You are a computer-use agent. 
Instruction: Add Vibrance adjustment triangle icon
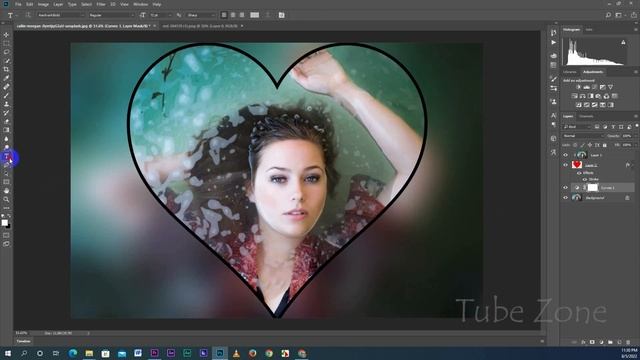610,87
